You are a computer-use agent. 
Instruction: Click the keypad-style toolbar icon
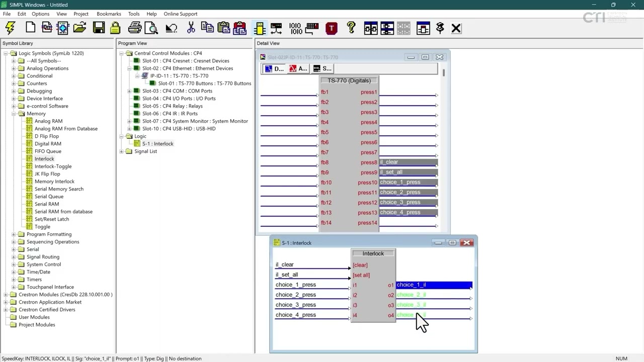tap(312, 28)
